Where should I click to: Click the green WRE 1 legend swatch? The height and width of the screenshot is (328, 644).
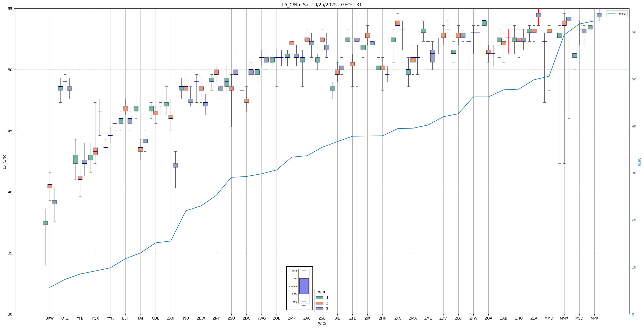[x=319, y=298]
